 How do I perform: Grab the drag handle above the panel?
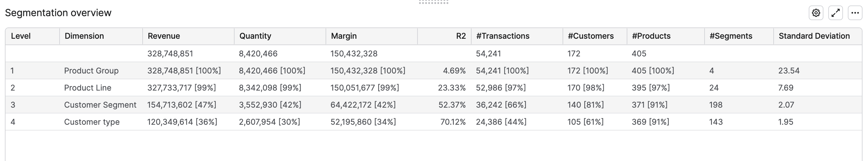tap(434, 2)
